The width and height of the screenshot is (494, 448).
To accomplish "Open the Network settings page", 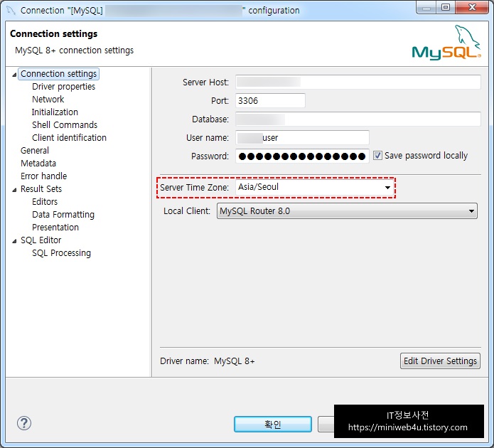I will [48, 100].
